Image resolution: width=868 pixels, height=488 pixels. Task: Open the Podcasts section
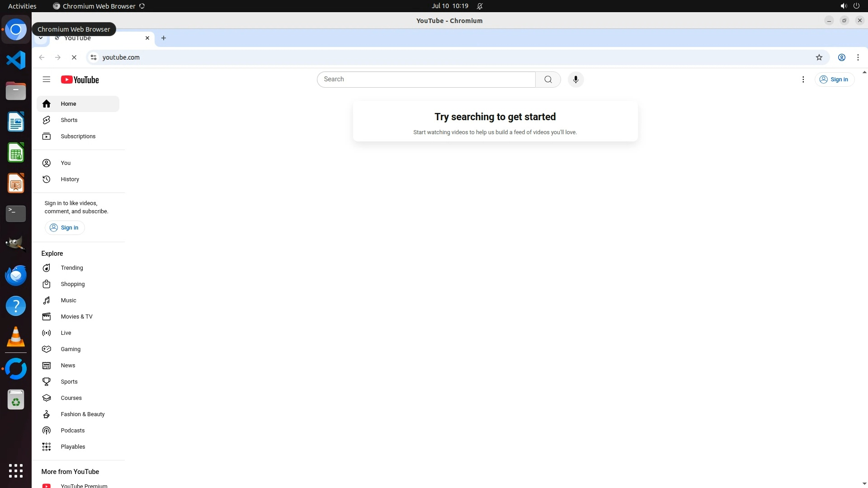pyautogui.click(x=72, y=431)
